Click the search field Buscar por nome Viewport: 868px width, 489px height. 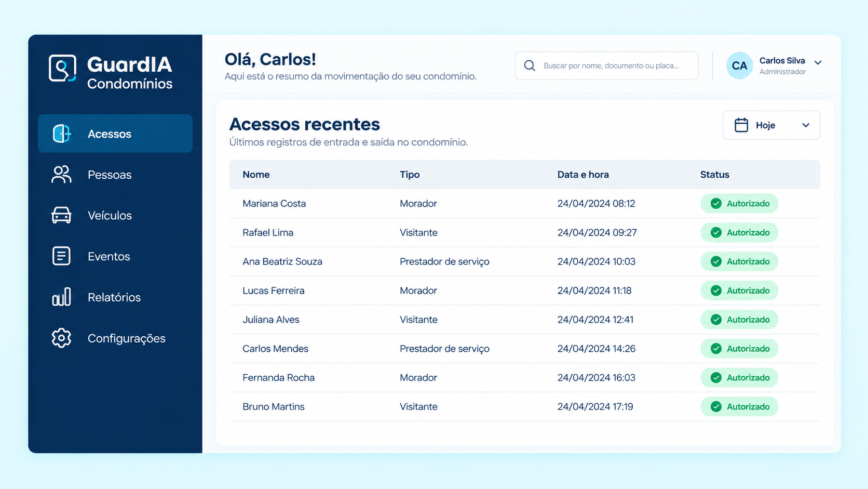pos(606,65)
